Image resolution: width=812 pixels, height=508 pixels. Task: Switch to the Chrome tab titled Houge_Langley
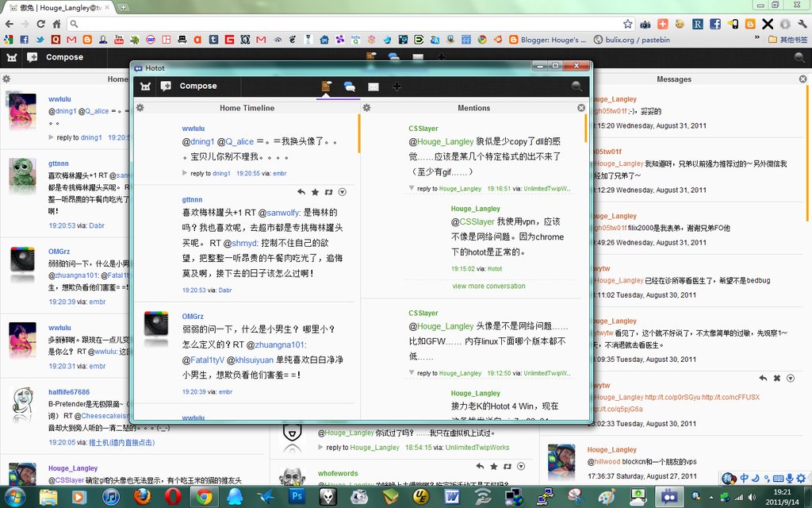click(60, 8)
